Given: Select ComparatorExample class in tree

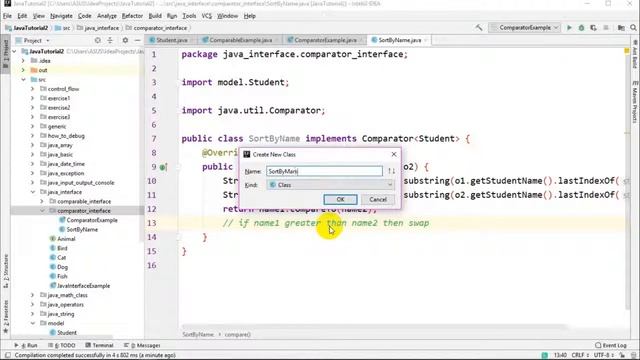Looking at the screenshot, I should click(88, 220).
